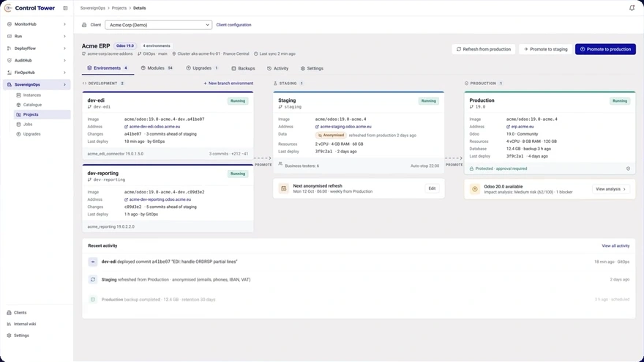This screenshot has width=644, height=362.
Task: Click the Clients icon in sidebar
Action: 9,313
